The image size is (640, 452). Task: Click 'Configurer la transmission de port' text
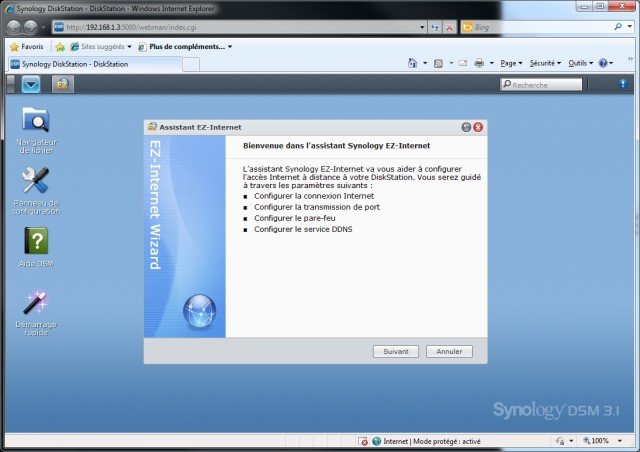point(317,207)
